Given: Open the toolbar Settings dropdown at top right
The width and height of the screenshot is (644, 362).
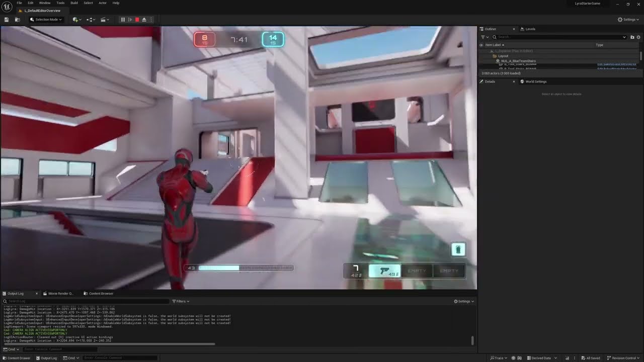Looking at the screenshot, I should [629, 20].
